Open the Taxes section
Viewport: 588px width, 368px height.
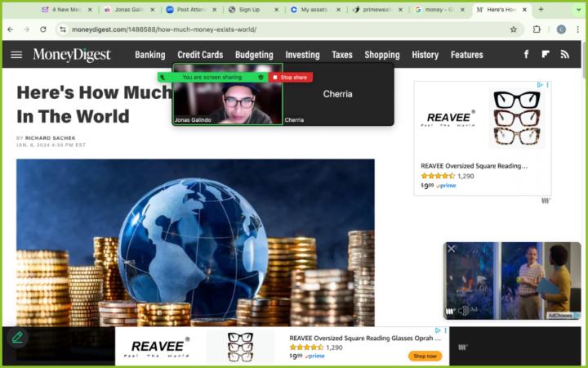(x=342, y=55)
